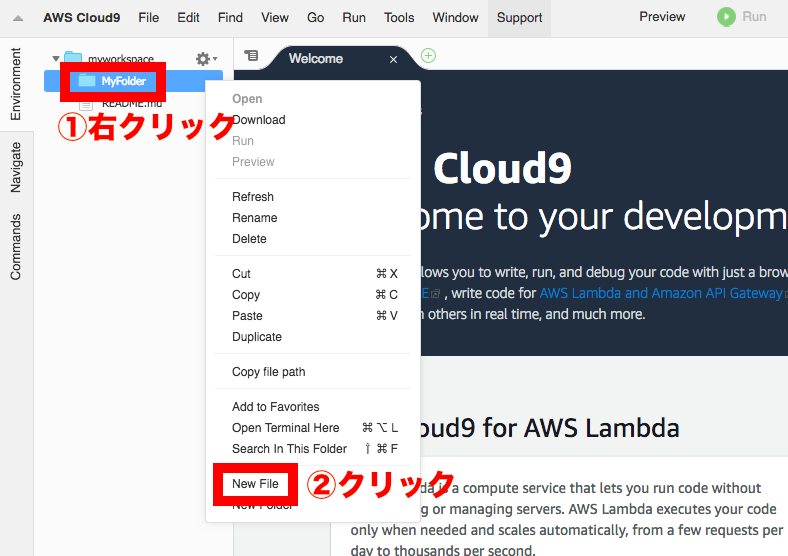
Task: Close the Welcome tab
Action: pos(393,60)
